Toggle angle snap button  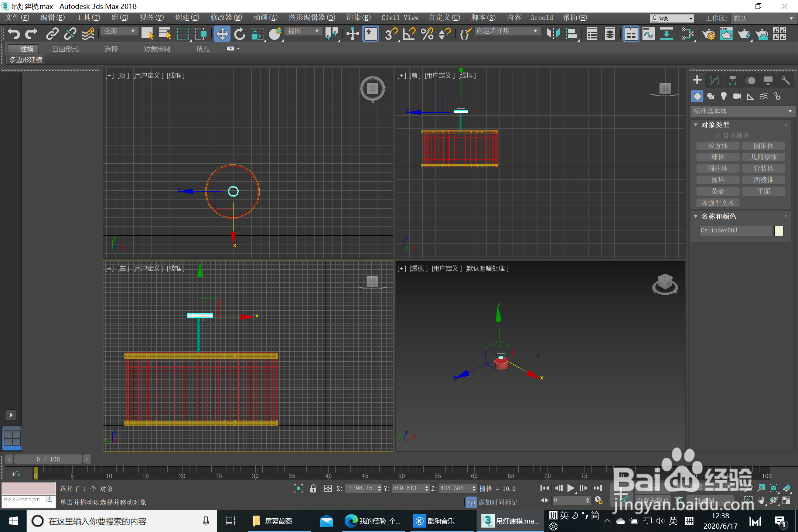point(409,34)
